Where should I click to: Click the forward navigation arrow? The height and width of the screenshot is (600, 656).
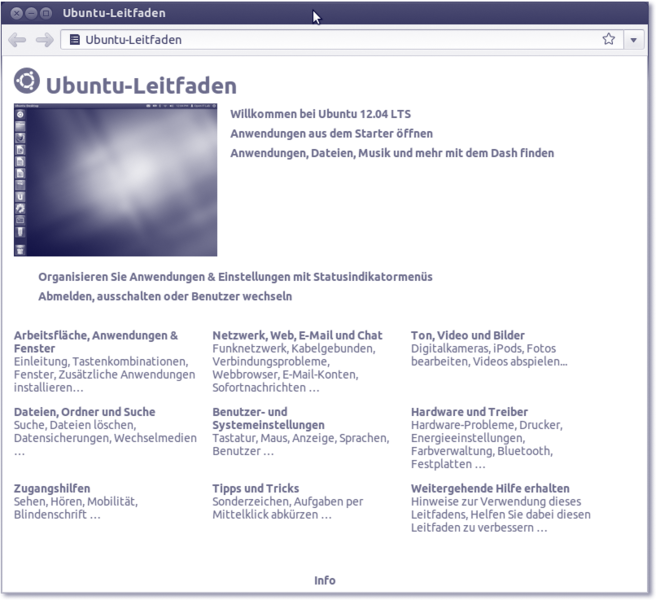click(x=44, y=40)
